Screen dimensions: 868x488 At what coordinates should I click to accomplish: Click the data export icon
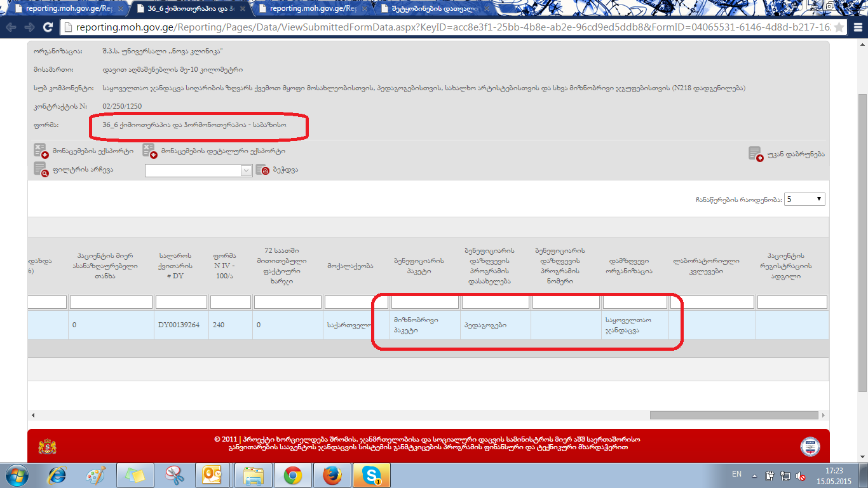[41, 151]
